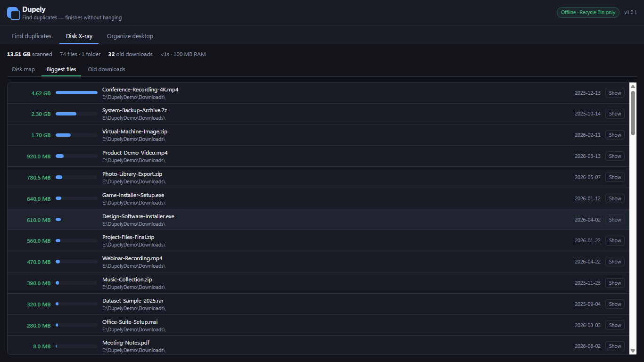Select the Webinar-Recording.mp4 file entry

318,262
